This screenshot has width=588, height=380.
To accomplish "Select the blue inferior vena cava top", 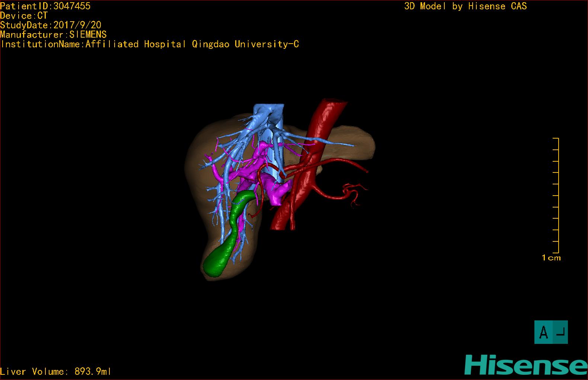I will coord(269,112).
